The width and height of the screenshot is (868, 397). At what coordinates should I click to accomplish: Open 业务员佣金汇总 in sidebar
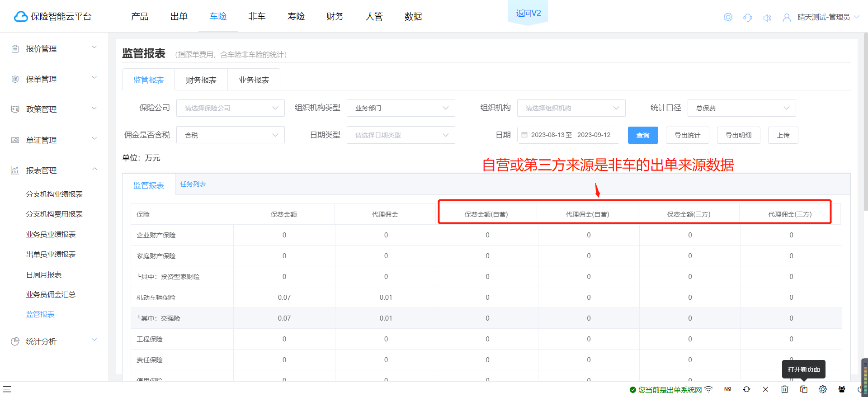51,294
